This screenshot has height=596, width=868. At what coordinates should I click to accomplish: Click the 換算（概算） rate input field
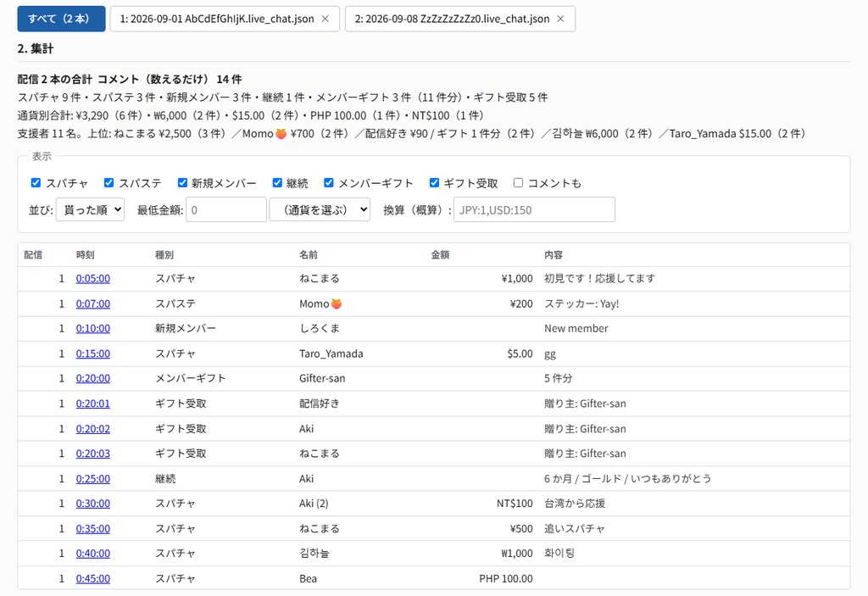pos(534,210)
